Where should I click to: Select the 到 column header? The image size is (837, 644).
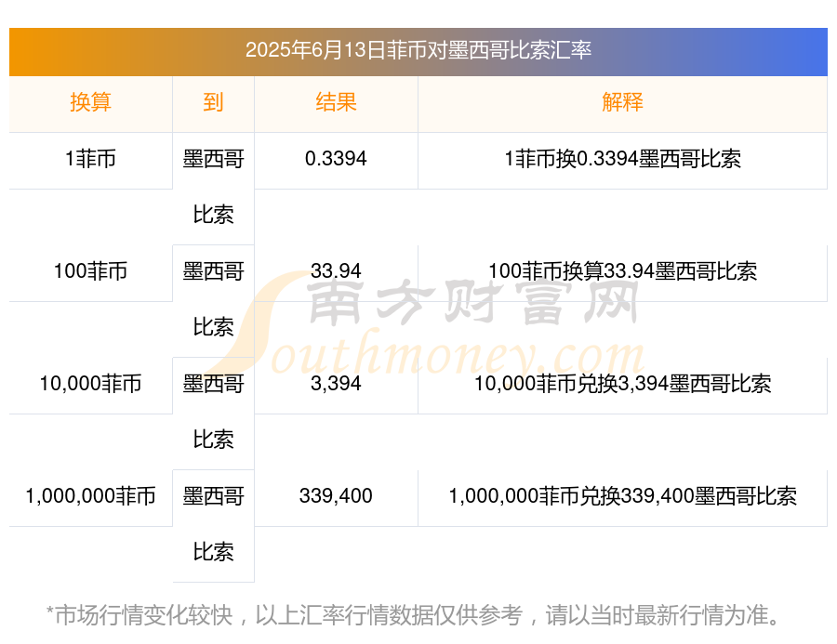[x=213, y=102]
